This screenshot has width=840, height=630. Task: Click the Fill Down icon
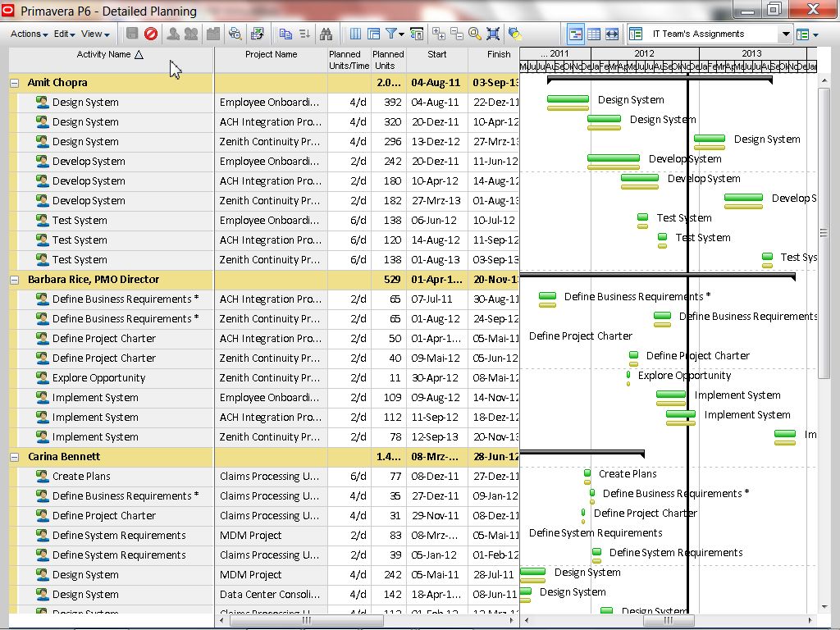point(305,34)
